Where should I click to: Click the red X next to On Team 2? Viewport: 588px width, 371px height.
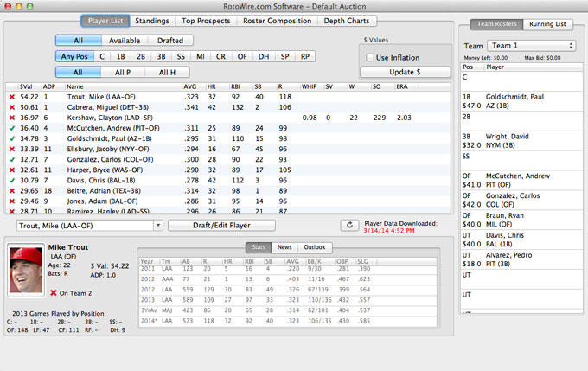(54, 293)
